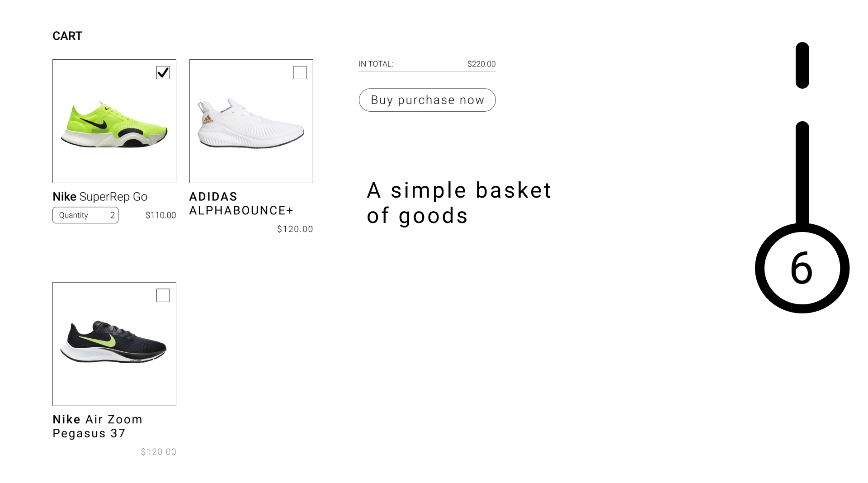Click the Buy purchase now button

click(x=427, y=100)
